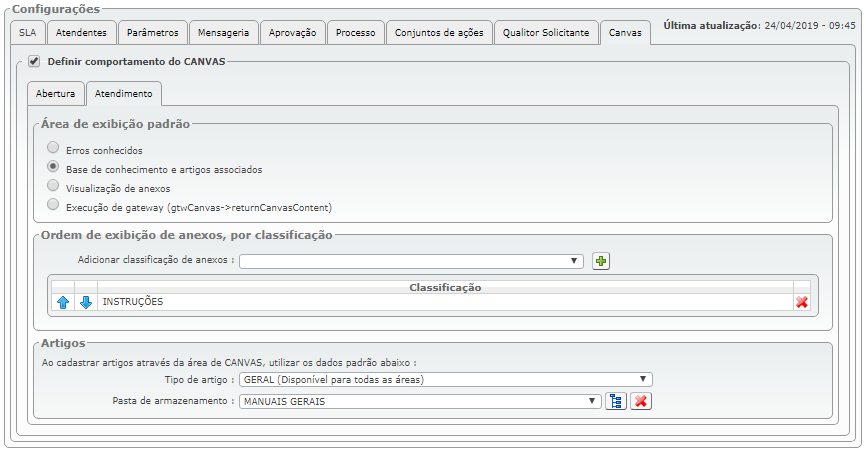Open Pasta de armazenamento dropdown
The width and height of the screenshot is (866, 451).
point(420,401)
